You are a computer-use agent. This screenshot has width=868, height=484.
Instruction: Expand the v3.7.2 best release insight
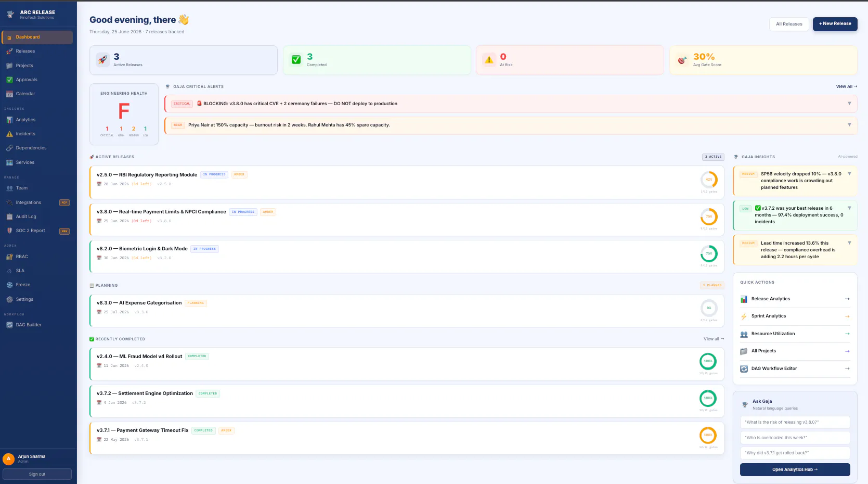849,208
